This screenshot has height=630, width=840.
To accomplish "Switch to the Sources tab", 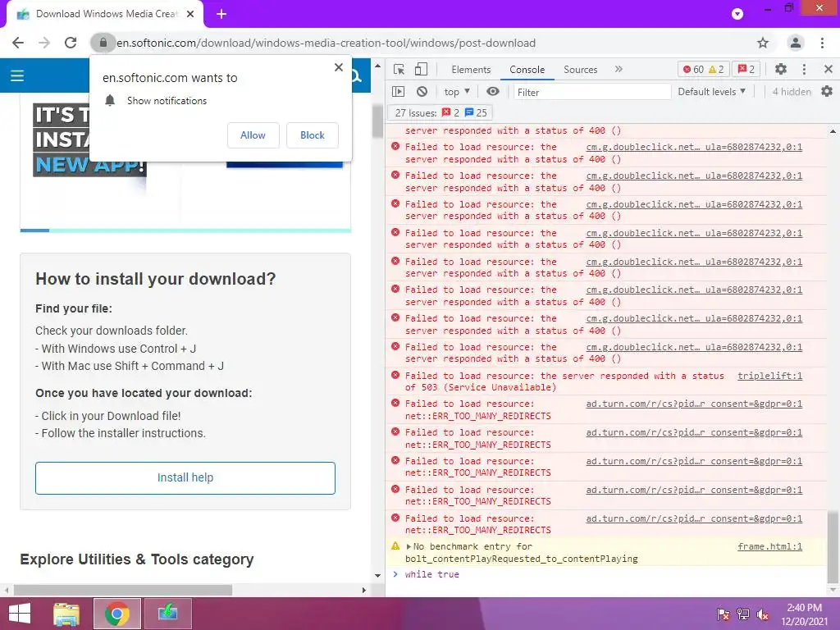I will [x=580, y=70].
